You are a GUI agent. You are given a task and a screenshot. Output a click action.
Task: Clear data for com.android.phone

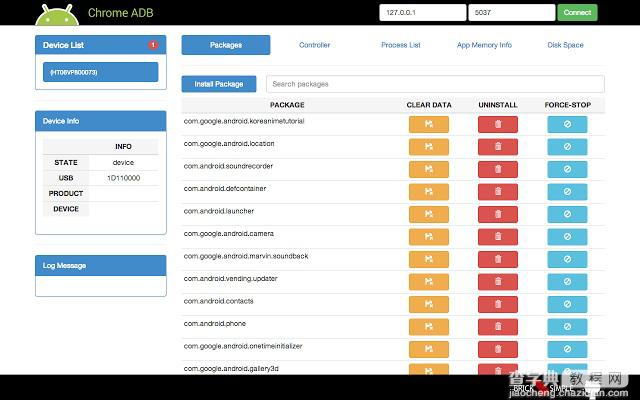pos(429,327)
